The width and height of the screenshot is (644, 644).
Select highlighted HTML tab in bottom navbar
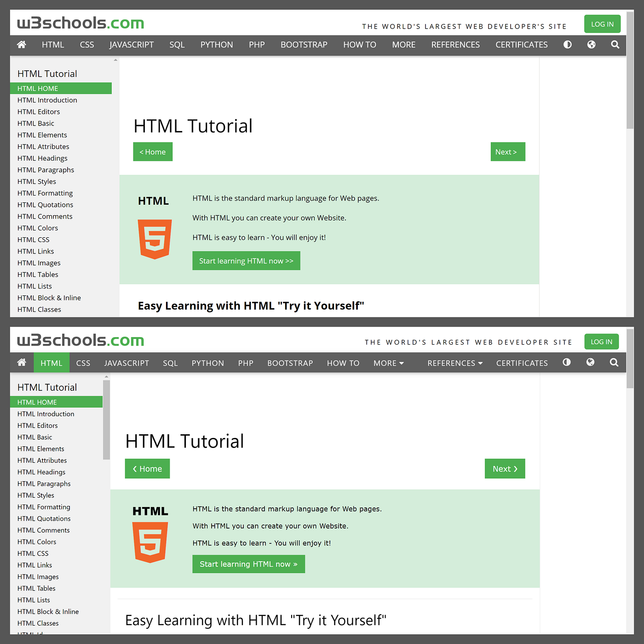click(52, 363)
